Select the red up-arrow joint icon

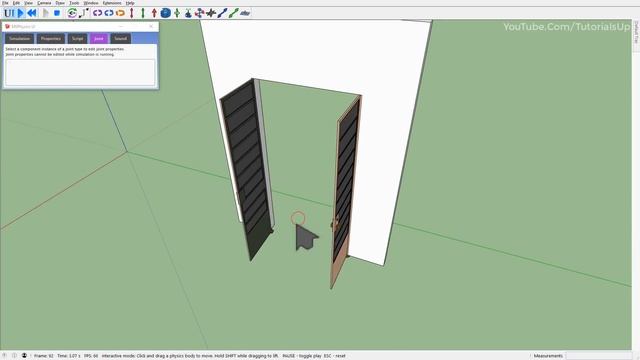point(154,13)
